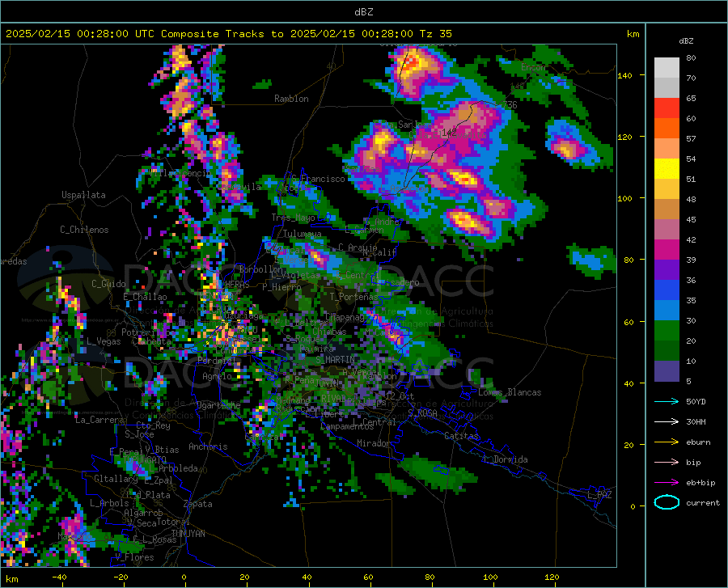Click the 'Catitas' place name on map

(x=461, y=436)
